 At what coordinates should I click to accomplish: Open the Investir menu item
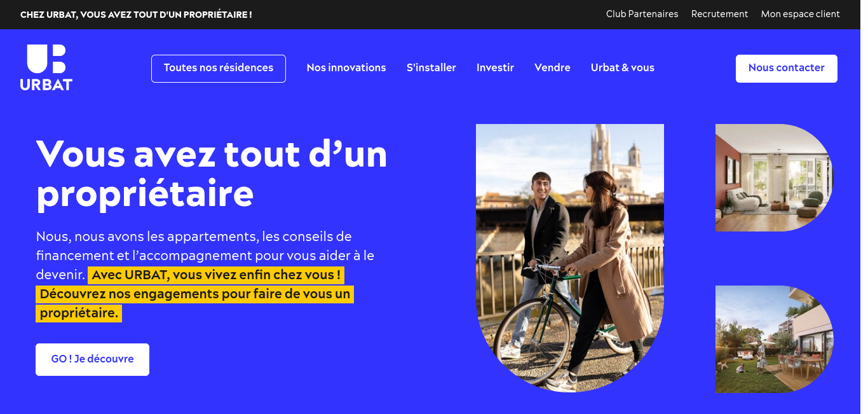coord(495,68)
